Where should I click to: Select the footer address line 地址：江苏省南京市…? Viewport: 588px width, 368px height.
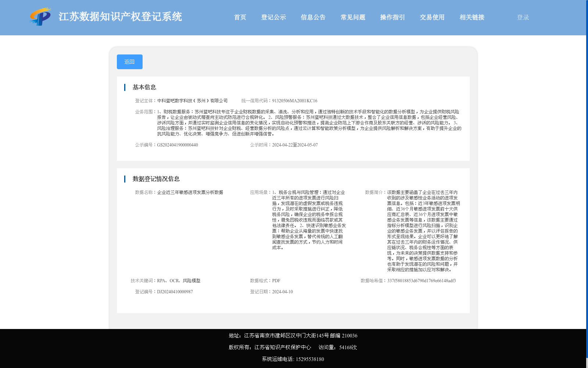[293, 336]
